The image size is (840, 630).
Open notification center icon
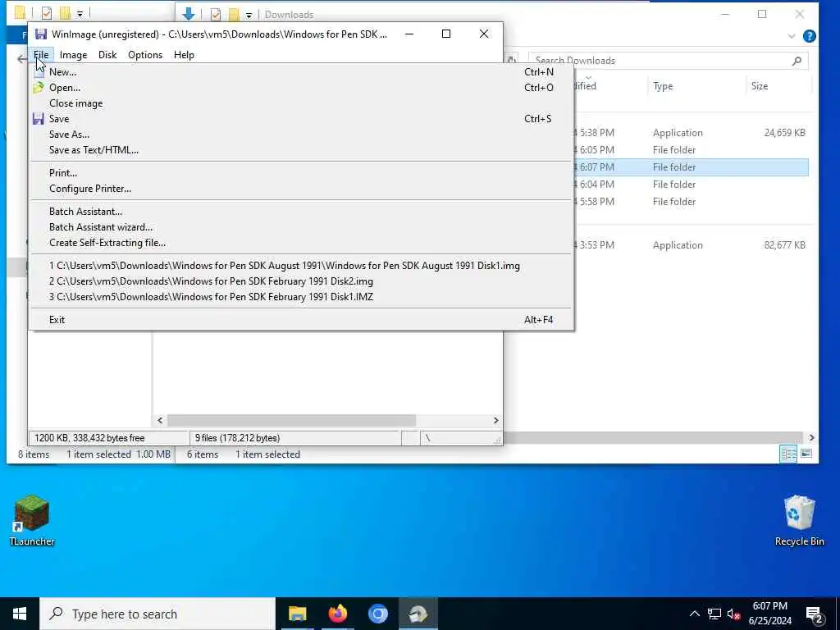[814, 614]
